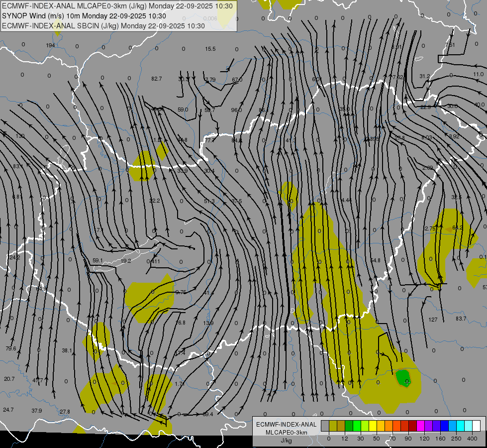487x448 pixels.
Task: Click legend tick label 12
Action: 344,439
